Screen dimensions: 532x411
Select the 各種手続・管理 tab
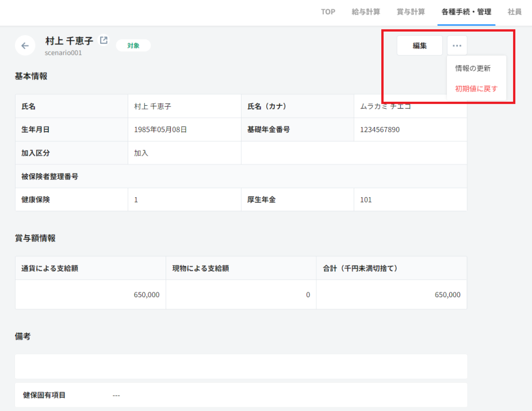(466, 12)
